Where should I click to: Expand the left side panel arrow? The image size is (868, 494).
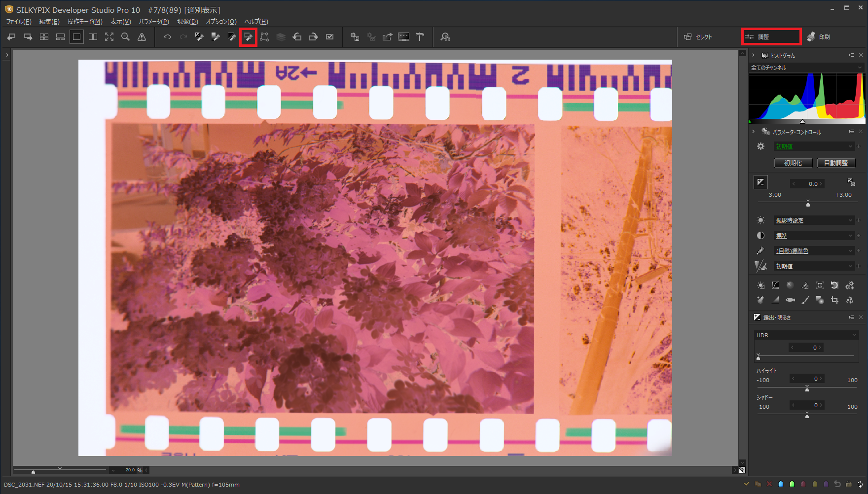[7, 55]
